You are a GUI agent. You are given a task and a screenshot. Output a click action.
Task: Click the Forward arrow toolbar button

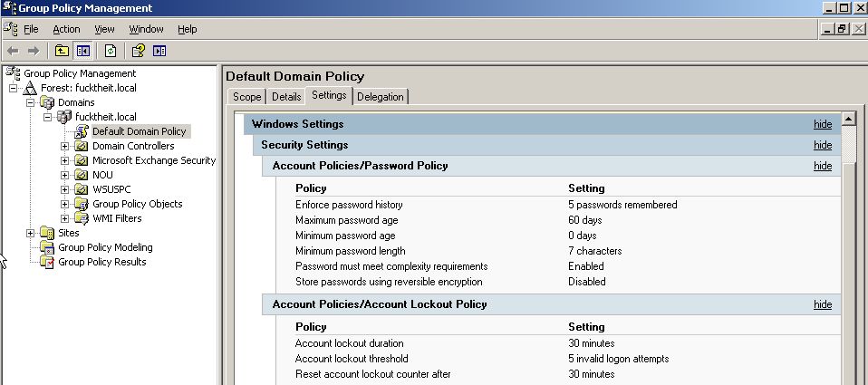coord(34,51)
